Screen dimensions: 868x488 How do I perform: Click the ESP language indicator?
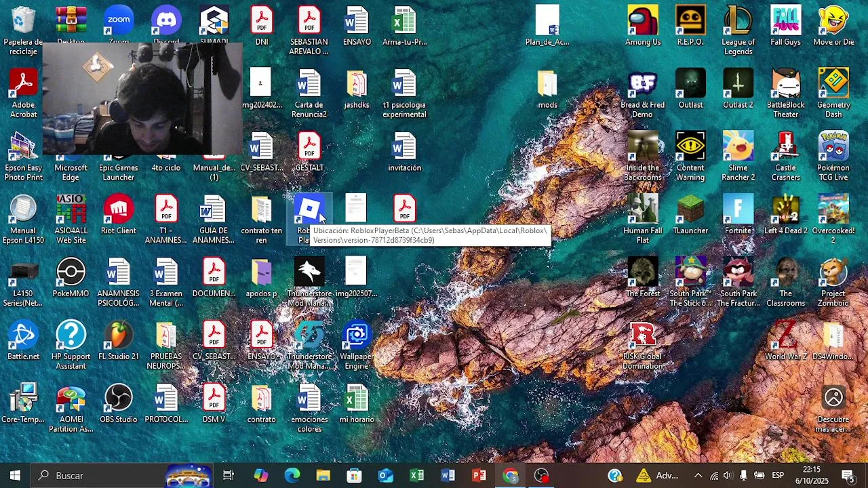click(778, 475)
